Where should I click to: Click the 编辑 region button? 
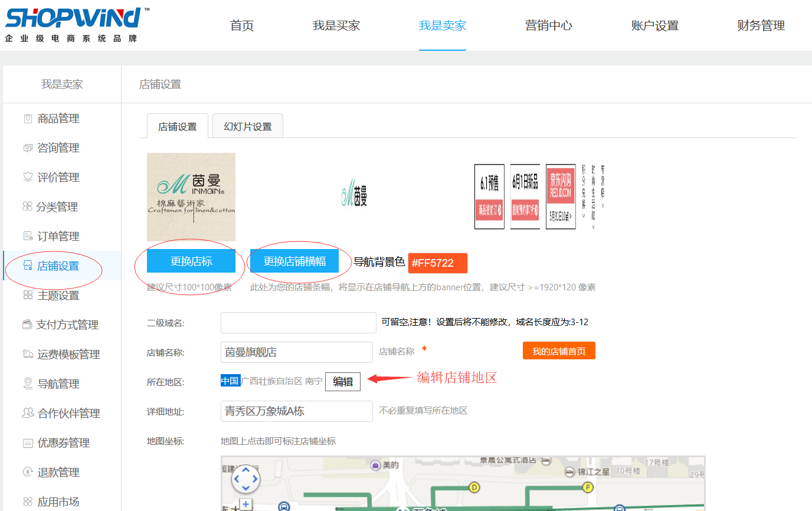point(343,382)
